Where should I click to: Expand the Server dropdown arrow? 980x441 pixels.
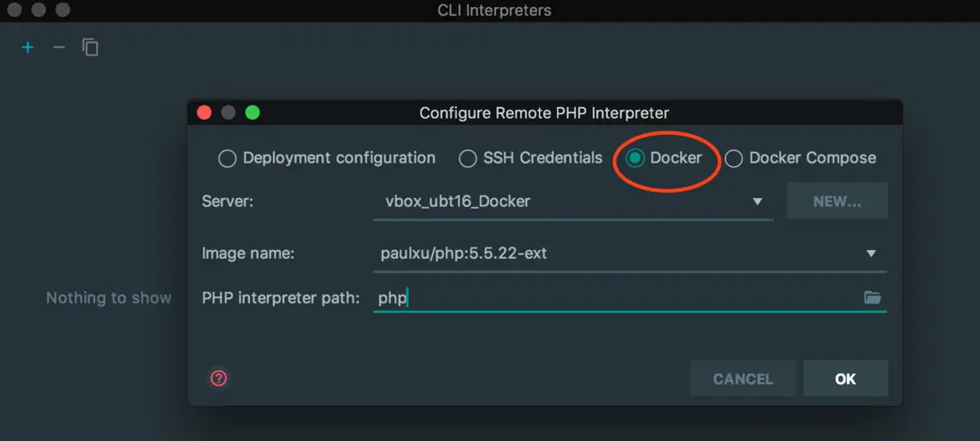click(758, 202)
